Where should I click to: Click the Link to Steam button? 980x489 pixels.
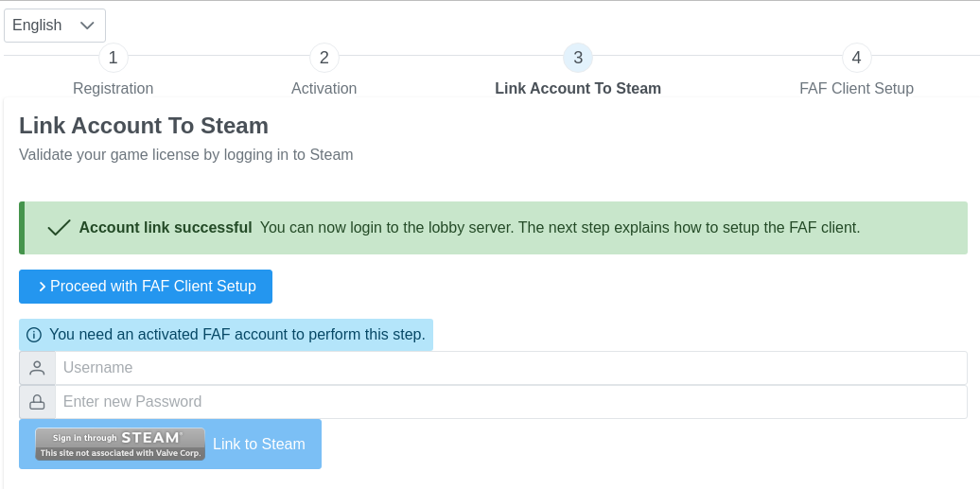coord(170,444)
